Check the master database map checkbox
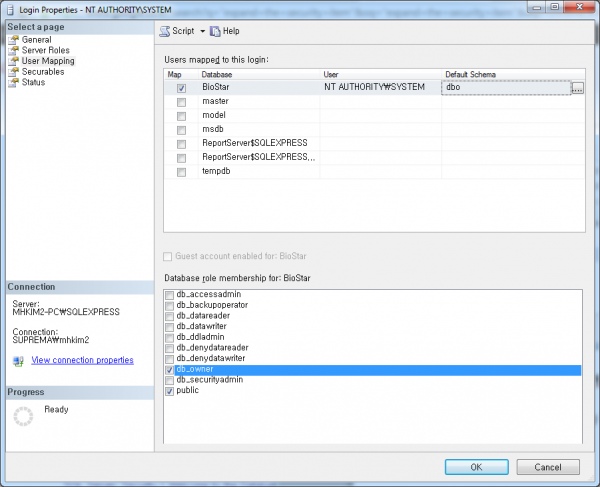600x487 pixels. [181, 102]
